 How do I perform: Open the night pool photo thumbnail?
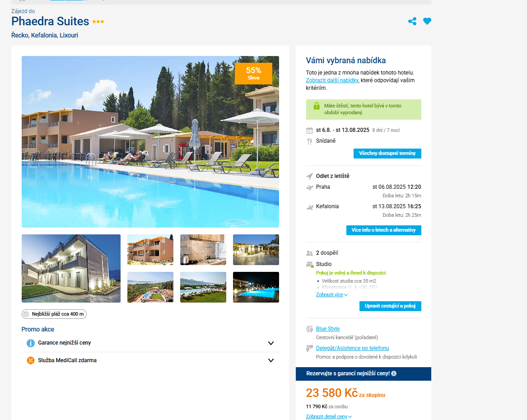point(256,287)
